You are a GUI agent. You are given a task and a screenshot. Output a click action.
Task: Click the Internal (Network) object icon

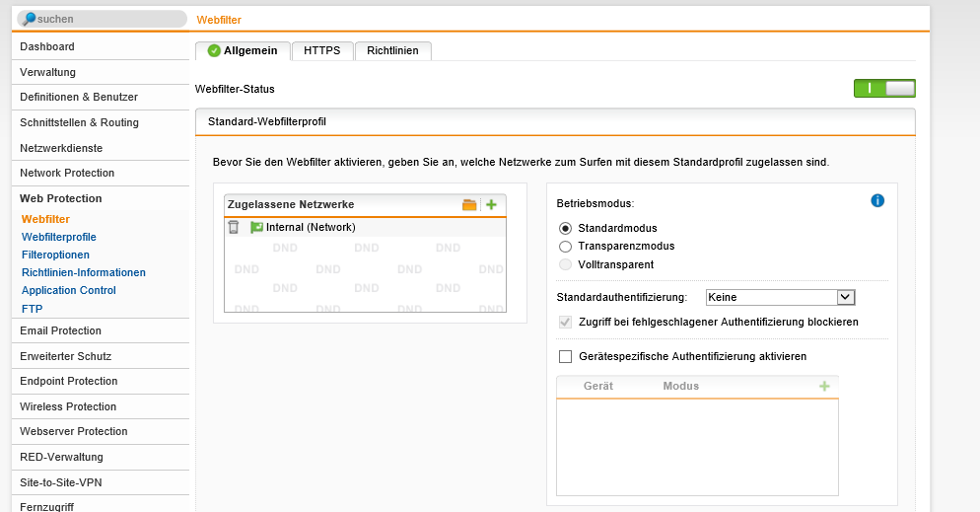(x=256, y=227)
